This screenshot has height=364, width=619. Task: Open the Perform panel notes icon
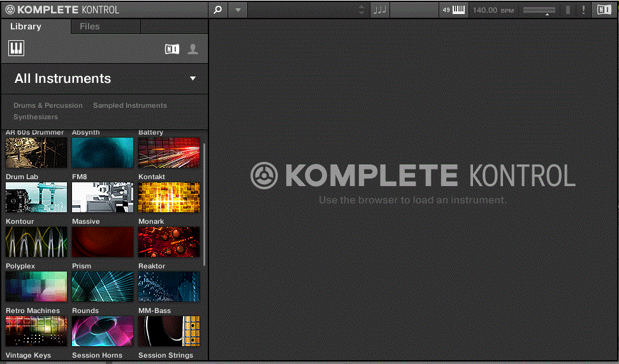[x=380, y=10]
